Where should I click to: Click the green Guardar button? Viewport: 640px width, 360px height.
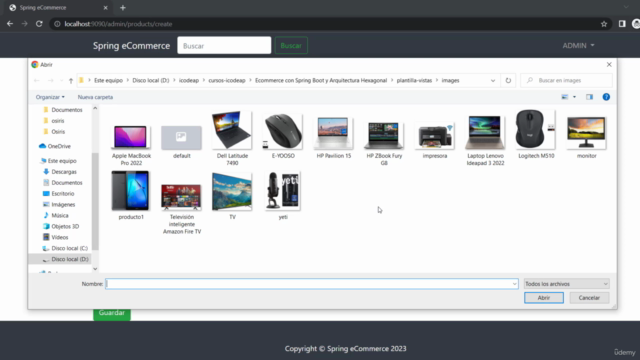click(x=112, y=313)
